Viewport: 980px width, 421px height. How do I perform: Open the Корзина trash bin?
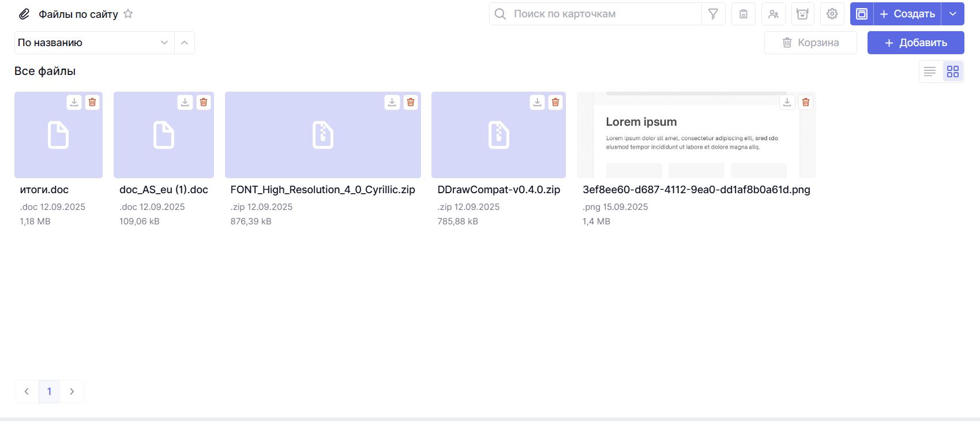tap(810, 43)
